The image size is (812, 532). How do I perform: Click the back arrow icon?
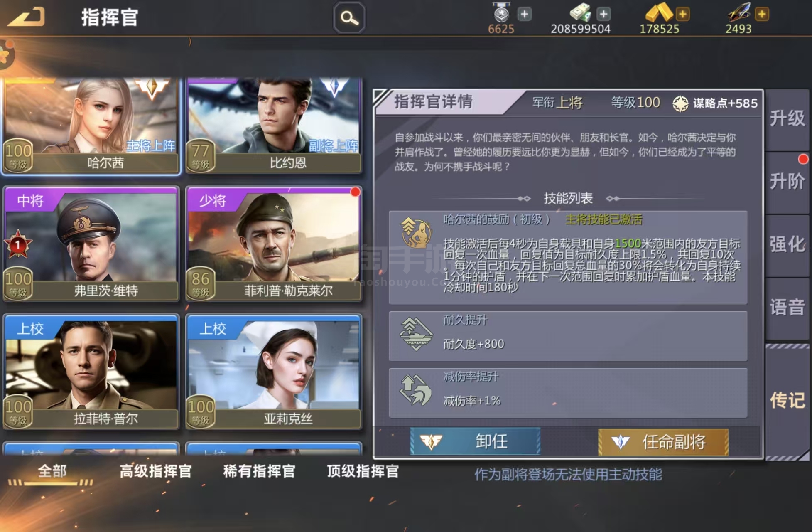click(x=27, y=17)
